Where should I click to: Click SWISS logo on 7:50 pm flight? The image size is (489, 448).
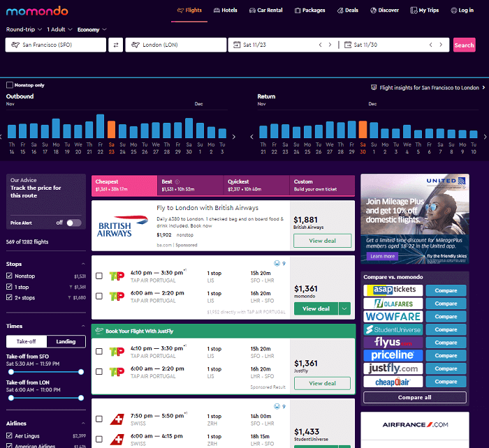tap(117, 419)
